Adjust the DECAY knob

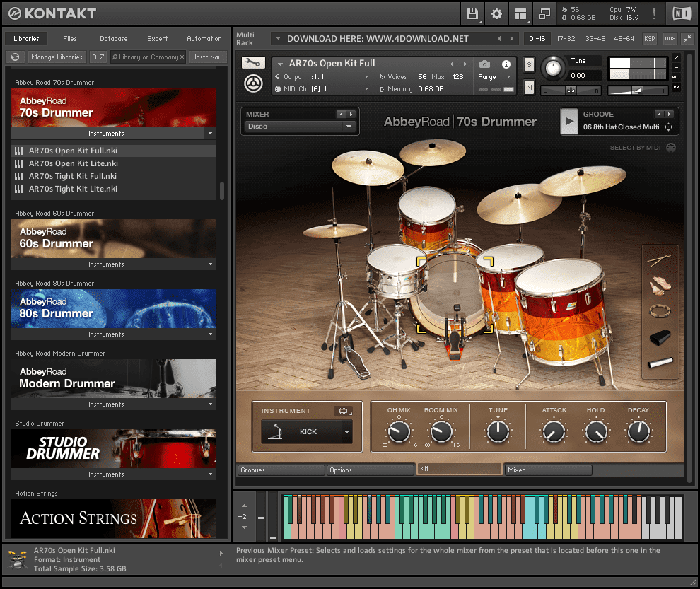(x=639, y=432)
